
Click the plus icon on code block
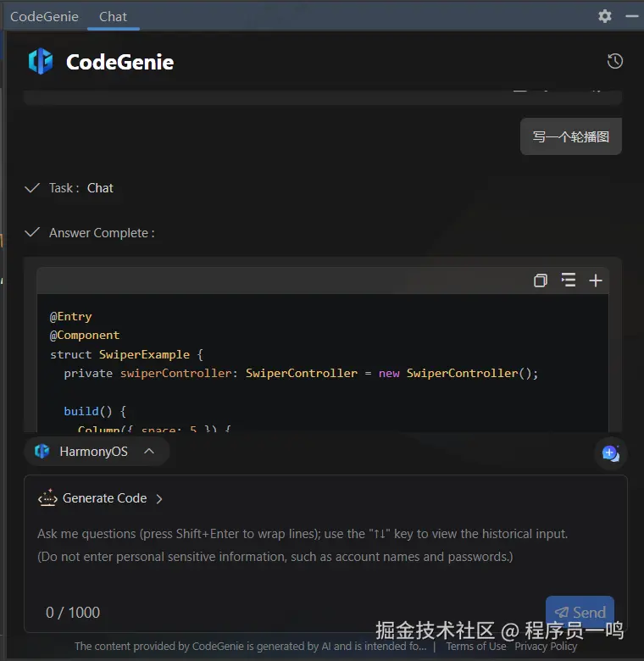click(596, 281)
